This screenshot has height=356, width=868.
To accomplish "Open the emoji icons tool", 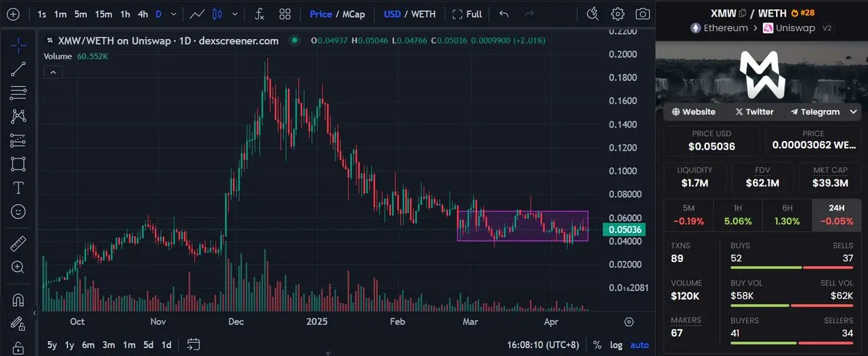I will [x=18, y=211].
